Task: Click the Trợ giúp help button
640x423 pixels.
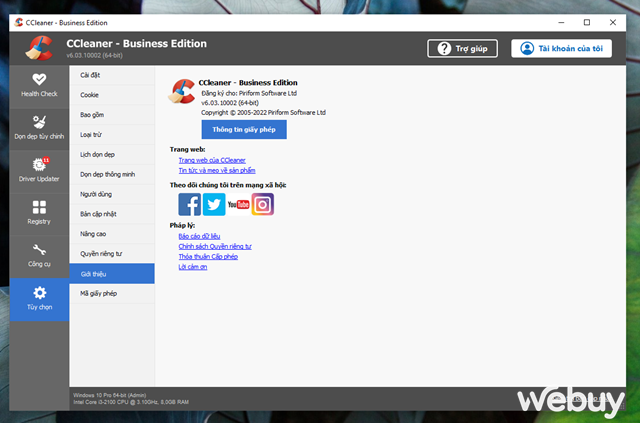Action: [x=462, y=48]
